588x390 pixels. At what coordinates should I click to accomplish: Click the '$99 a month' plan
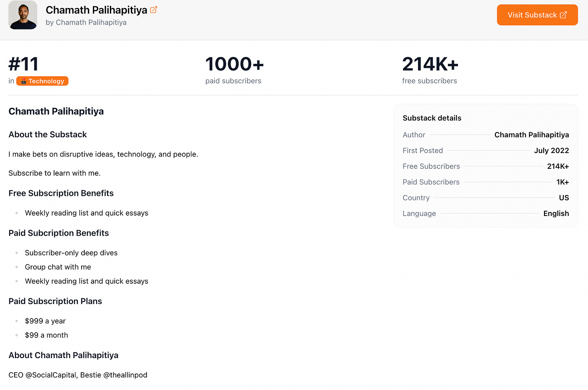(x=46, y=335)
